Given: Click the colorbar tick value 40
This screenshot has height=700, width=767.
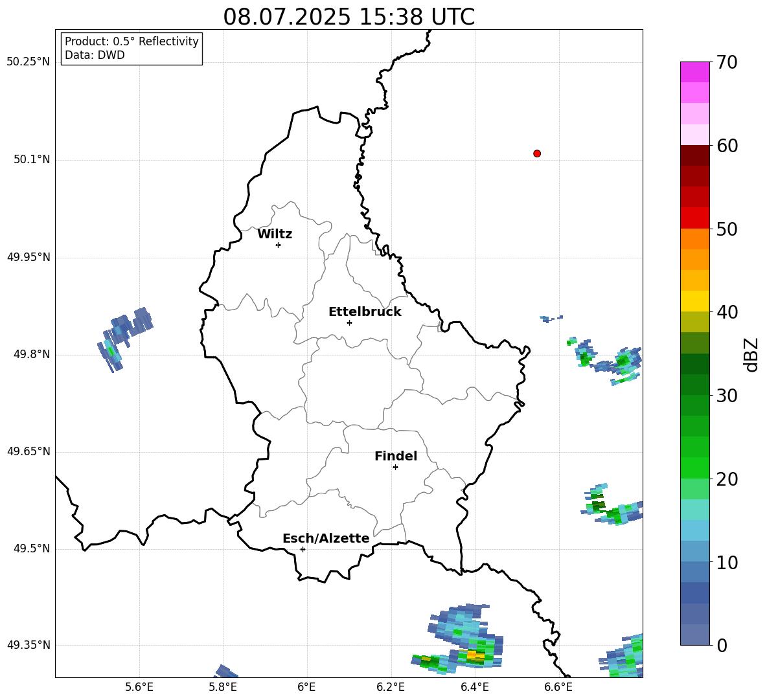Looking at the screenshot, I should pos(727,312).
